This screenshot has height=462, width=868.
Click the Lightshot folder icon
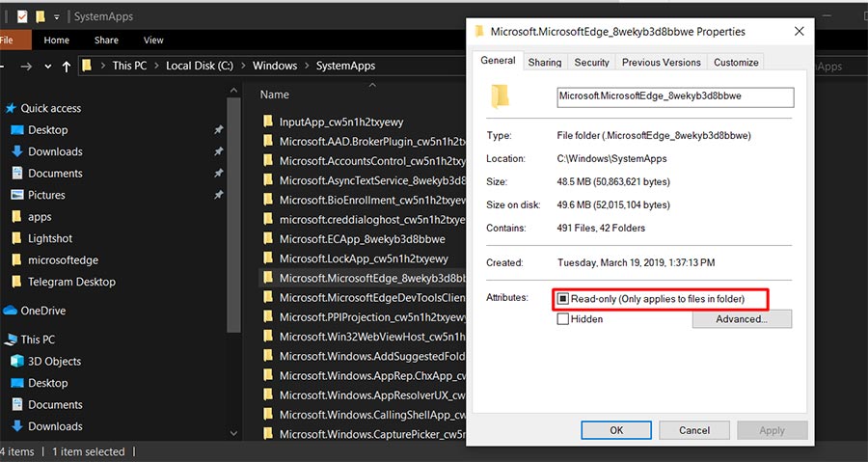click(17, 238)
